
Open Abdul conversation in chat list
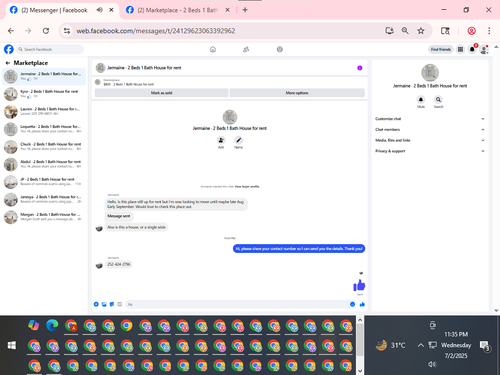44,164
